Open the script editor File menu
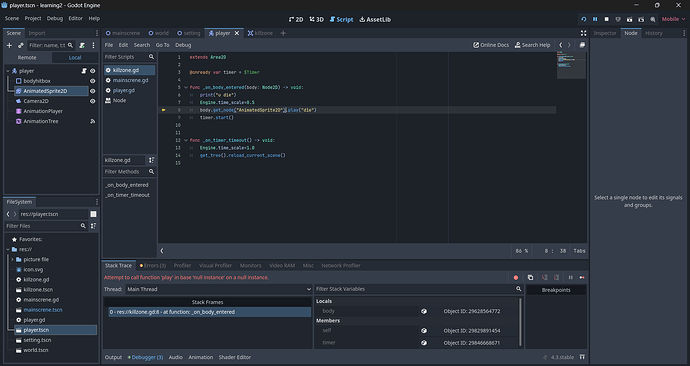The image size is (690, 366). [x=109, y=45]
